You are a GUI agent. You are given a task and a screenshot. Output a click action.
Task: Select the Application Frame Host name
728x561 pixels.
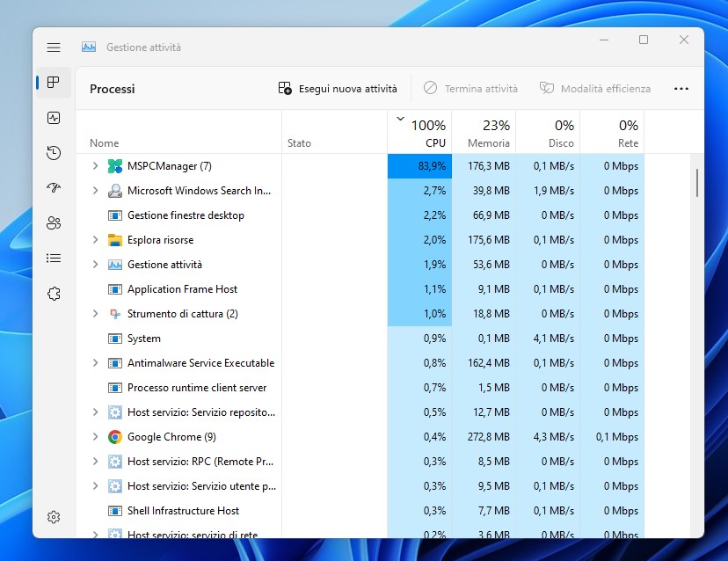tap(183, 289)
